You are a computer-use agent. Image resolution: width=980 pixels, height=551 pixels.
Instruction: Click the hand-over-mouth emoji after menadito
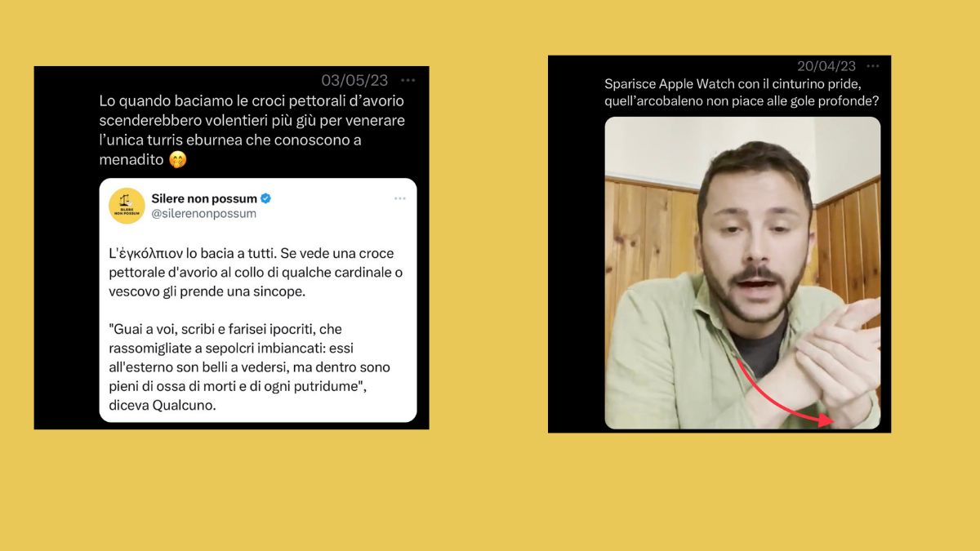(x=178, y=160)
